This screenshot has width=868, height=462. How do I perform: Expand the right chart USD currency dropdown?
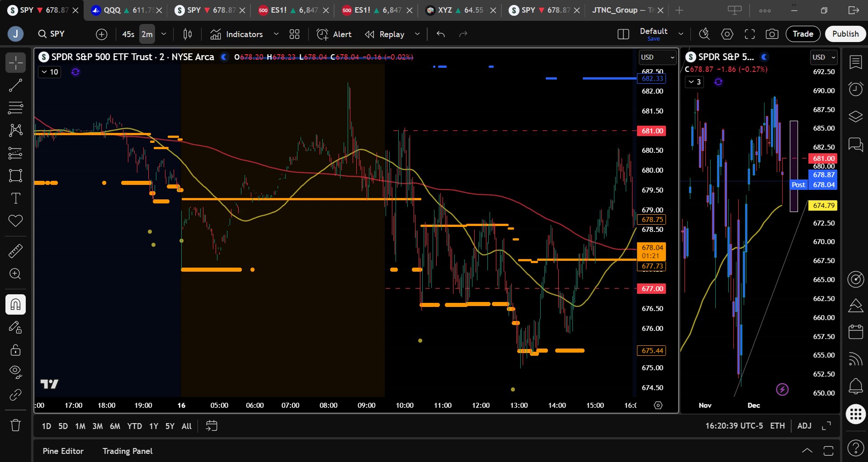pyautogui.click(x=824, y=57)
